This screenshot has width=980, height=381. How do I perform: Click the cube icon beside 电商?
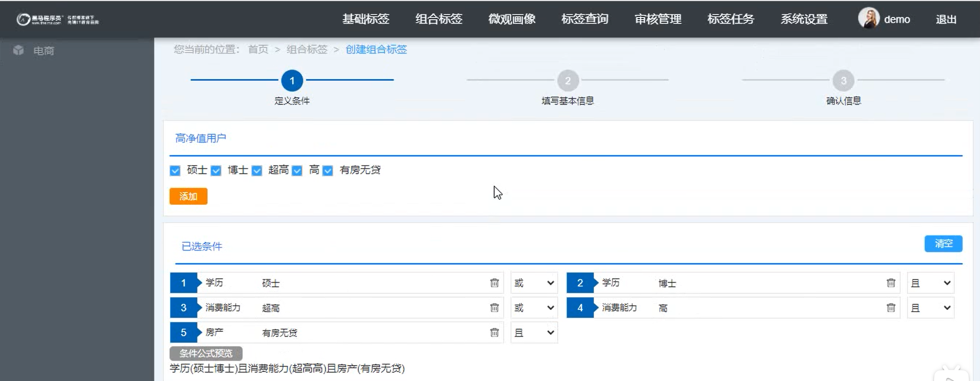tap(18, 50)
